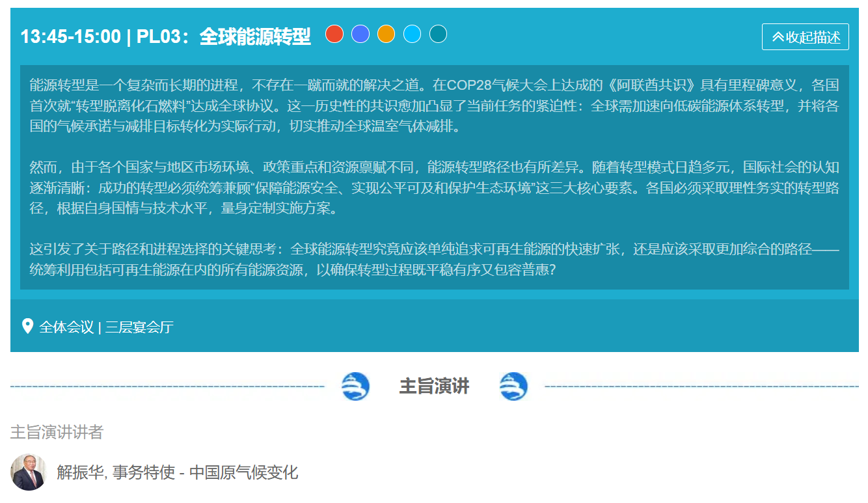Click the location pin icon
868x503 pixels.
(27, 326)
